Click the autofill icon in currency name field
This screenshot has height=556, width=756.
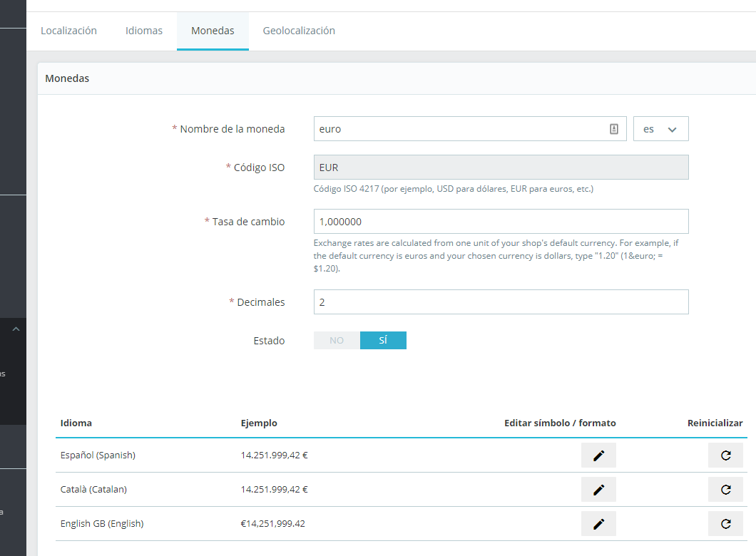[614, 129]
